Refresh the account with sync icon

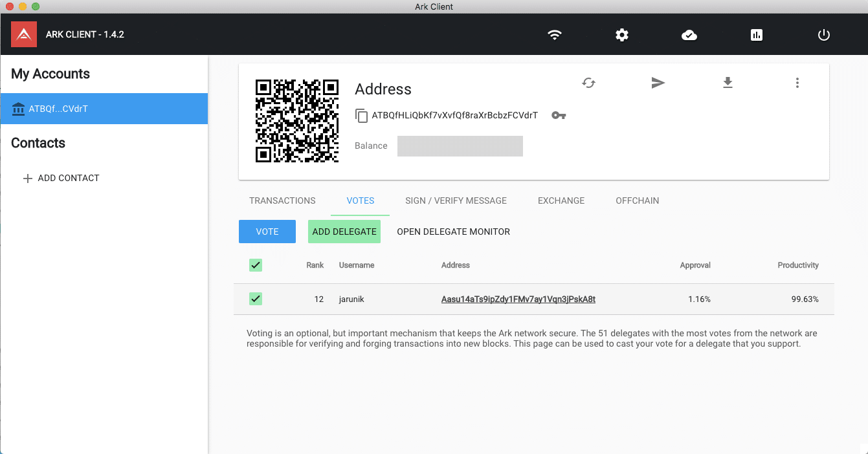[x=588, y=83]
